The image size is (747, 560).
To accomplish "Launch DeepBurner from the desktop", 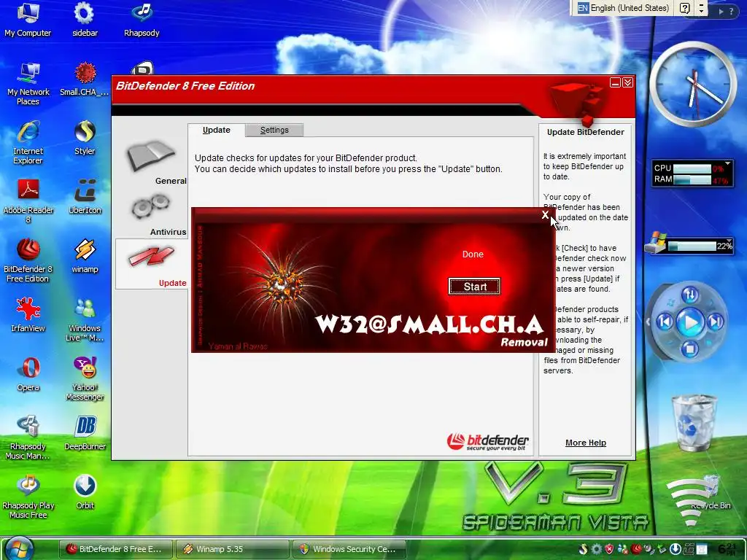I will coord(85,433).
